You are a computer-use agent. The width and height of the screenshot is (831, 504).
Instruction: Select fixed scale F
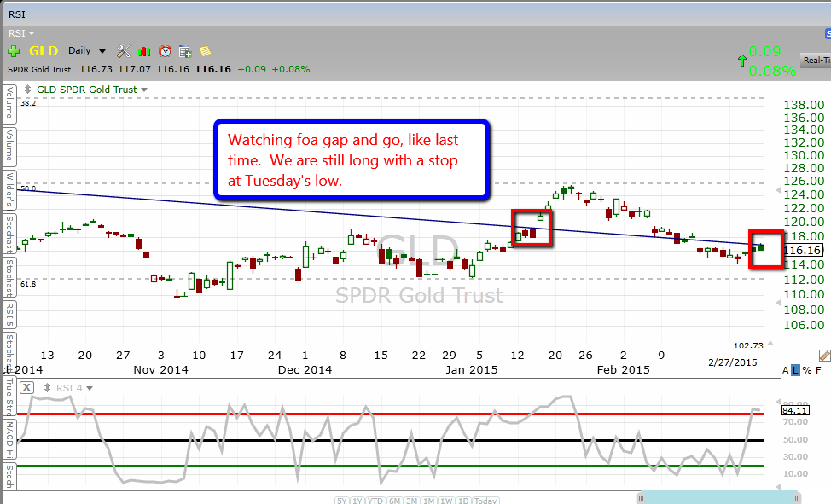819,370
